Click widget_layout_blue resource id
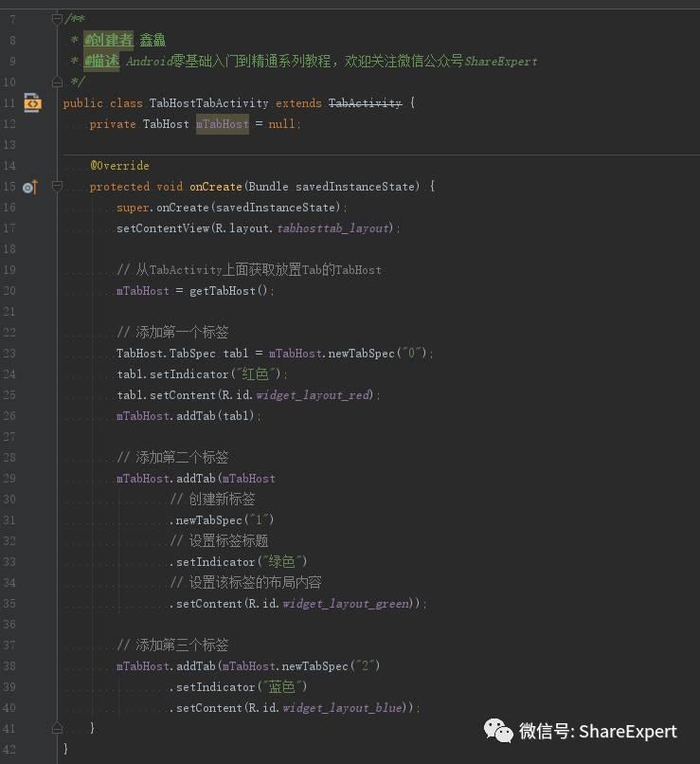The image size is (700, 764). (x=342, y=708)
